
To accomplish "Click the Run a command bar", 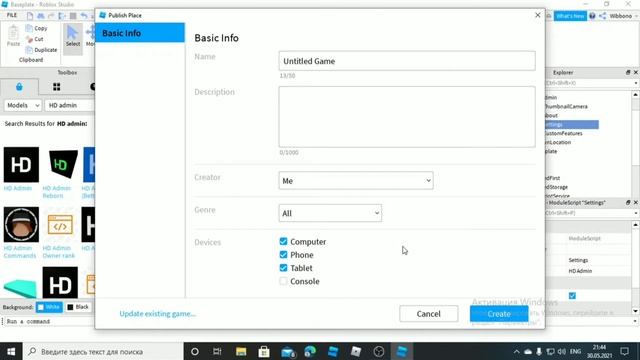I will pos(49,321).
